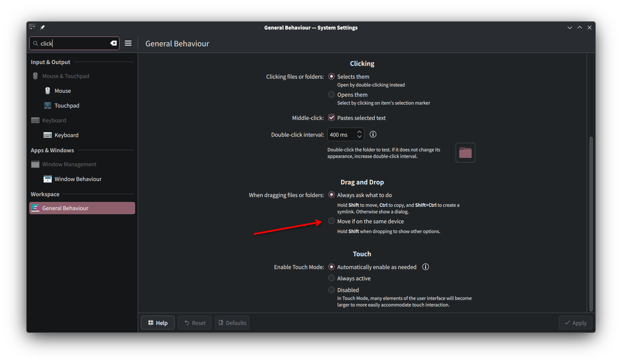Open Touchpad settings in sidebar
The image size is (622, 364).
[x=82, y=105]
